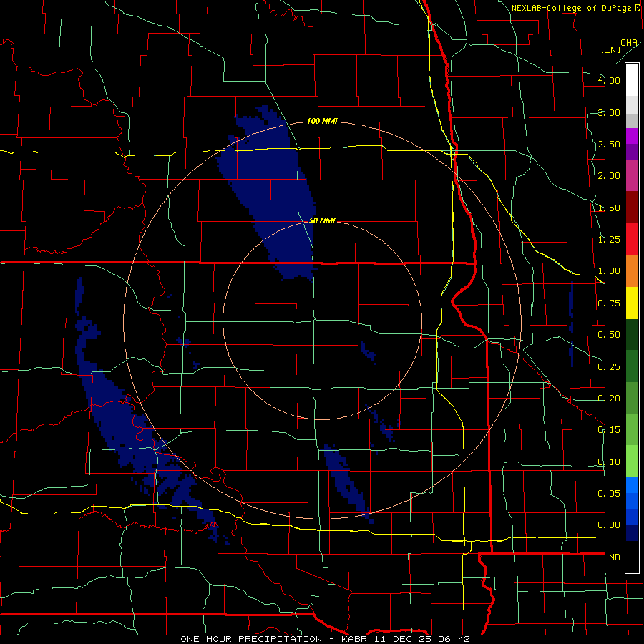Select the '0.15' legend value
This screenshot has width=644, height=644.
609,430
